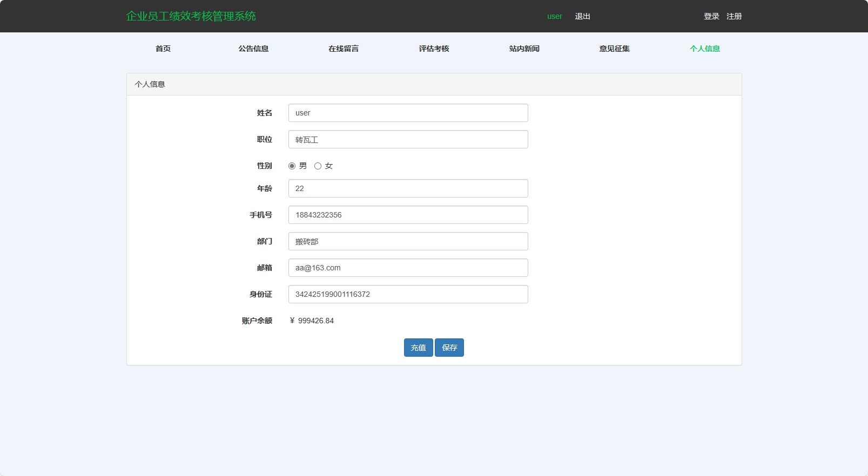868x476 pixels.
Task: Select the 评估考核 menu item
Action: click(x=434, y=49)
